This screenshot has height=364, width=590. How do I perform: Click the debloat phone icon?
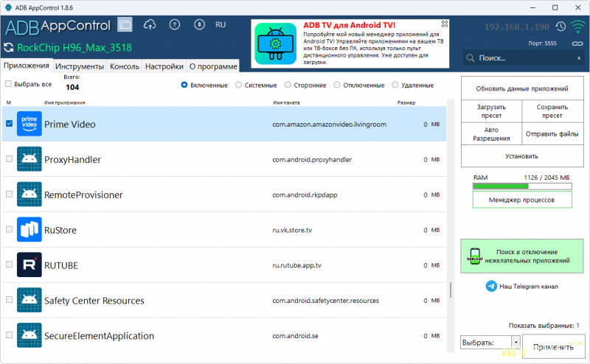point(475,256)
